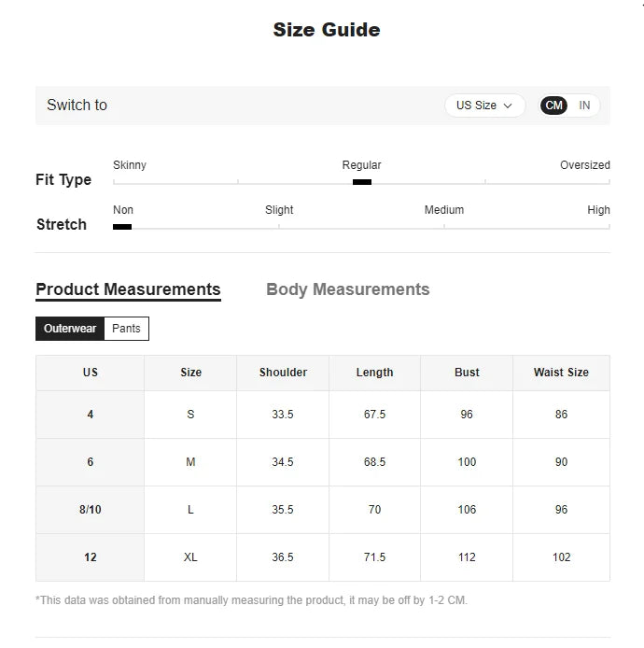Click the XL size cell
This screenshot has width=644, height=648.
[x=190, y=557]
